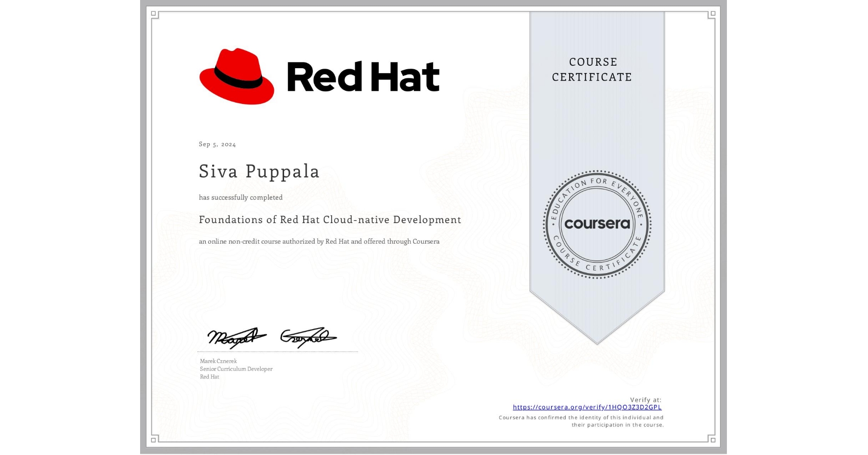
Task: Click the dotted signature line
Action: pyautogui.click(x=277, y=351)
